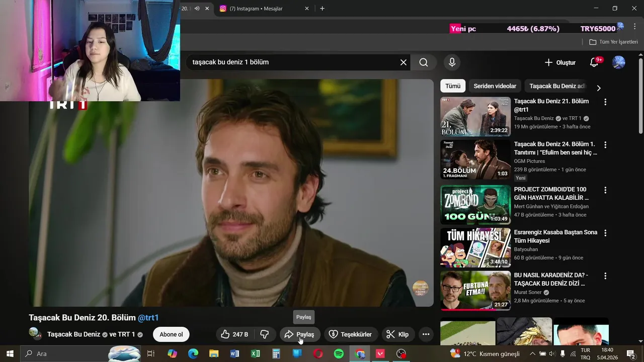Viewport: 644px width, 362px height.
Task: Select the Taşacak Bu Deniz adlı chip
Action: click(557, 86)
